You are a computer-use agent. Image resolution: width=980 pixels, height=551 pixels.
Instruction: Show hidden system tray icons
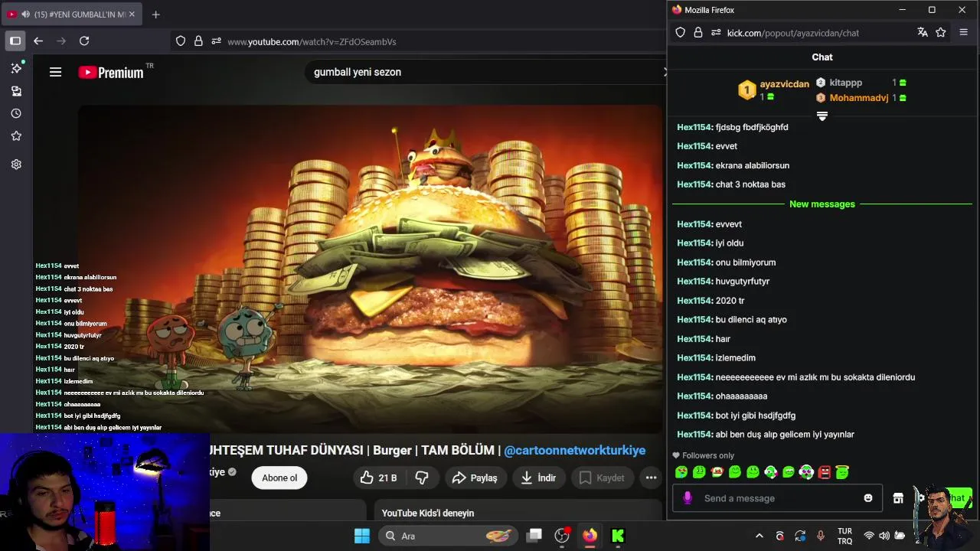(759, 536)
